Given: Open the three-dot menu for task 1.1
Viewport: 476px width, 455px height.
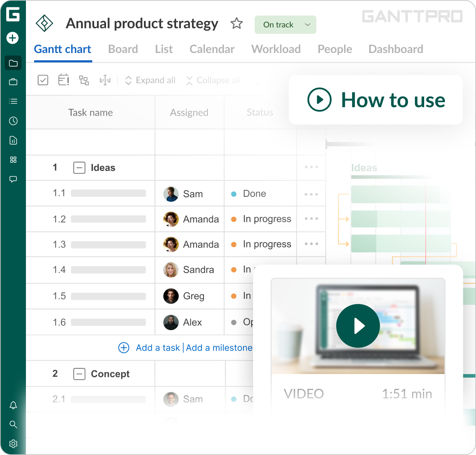Looking at the screenshot, I should point(311,194).
